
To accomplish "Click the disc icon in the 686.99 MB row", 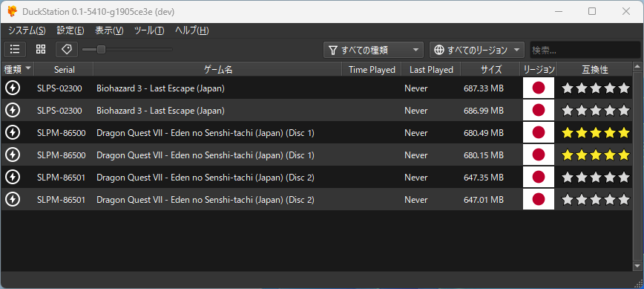I will pos(13,110).
